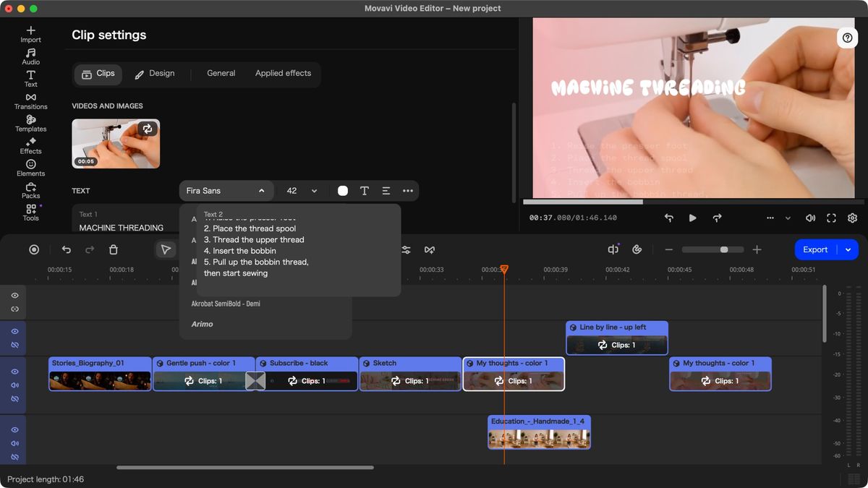Open more text options ellipsis
The height and width of the screenshot is (488, 868).
click(x=408, y=191)
